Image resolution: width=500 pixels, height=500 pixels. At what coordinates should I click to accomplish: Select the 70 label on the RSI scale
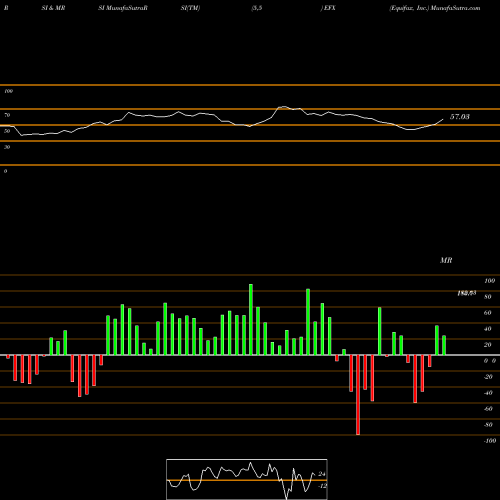pyautogui.click(x=7, y=115)
